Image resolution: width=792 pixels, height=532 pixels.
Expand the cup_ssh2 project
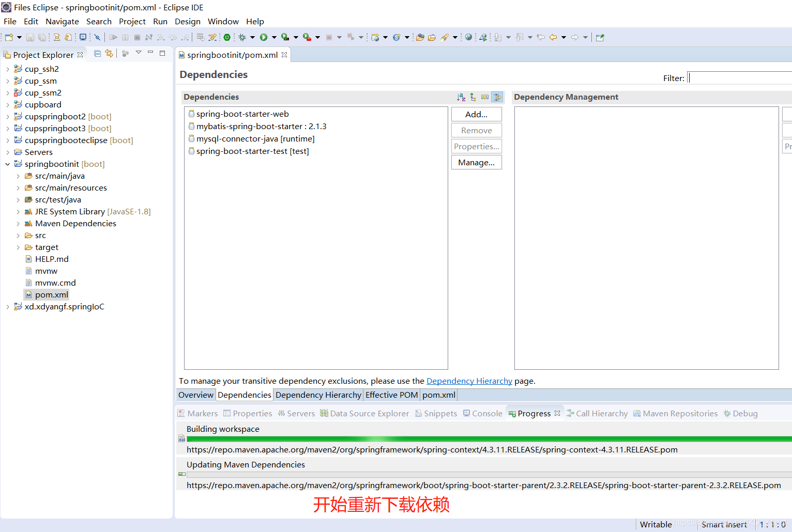tap(7, 69)
